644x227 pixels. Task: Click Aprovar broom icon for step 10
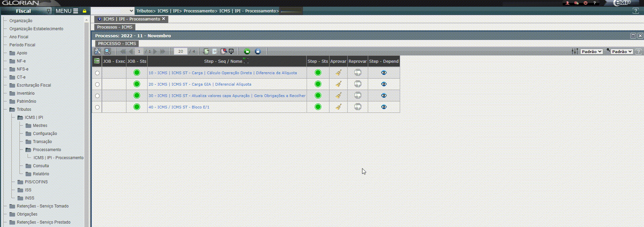click(x=338, y=73)
